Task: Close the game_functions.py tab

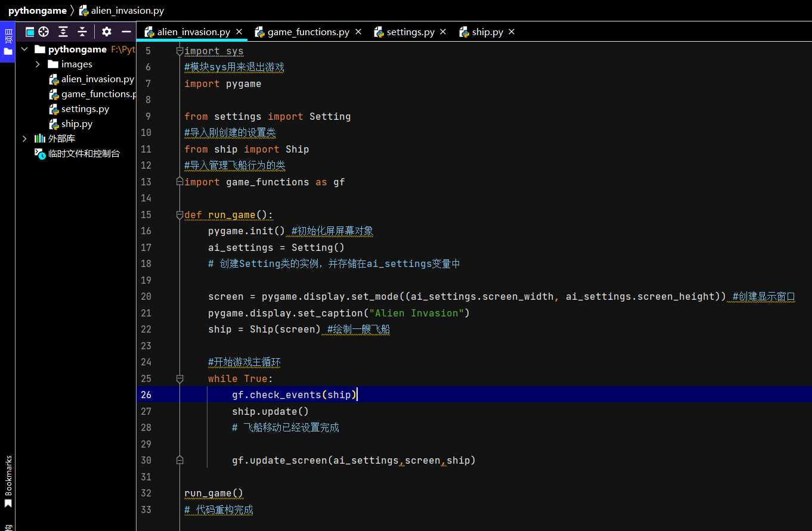Action: (358, 32)
